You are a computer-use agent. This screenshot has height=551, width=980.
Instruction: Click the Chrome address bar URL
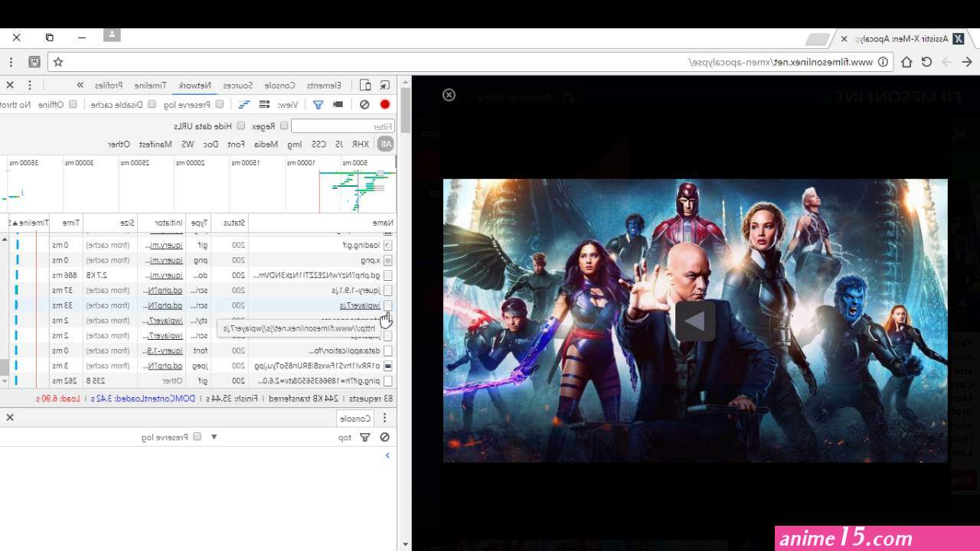[x=782, y=62]
